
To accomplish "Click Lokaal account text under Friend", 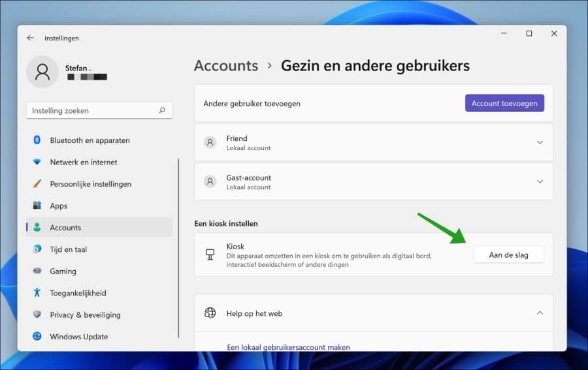I will click(x=248, y=148).
